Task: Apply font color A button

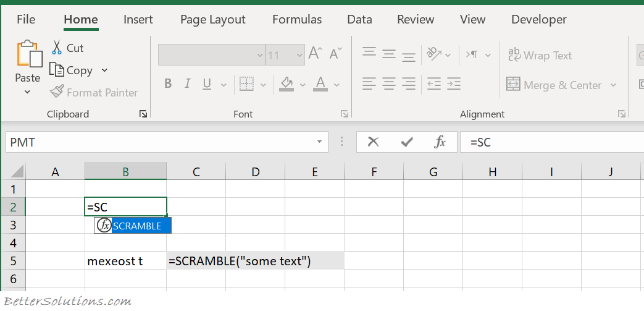Action: click(x=320, y=84)
